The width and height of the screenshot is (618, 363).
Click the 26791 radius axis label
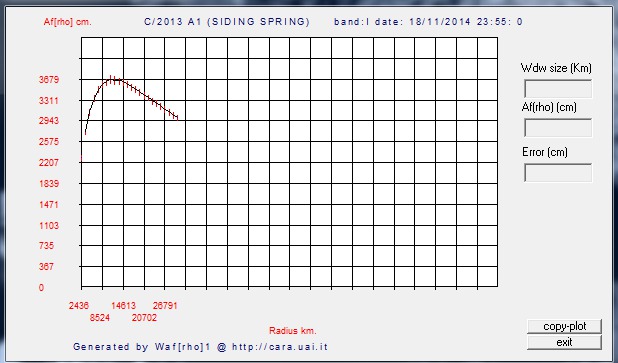(x=165, y=305)
